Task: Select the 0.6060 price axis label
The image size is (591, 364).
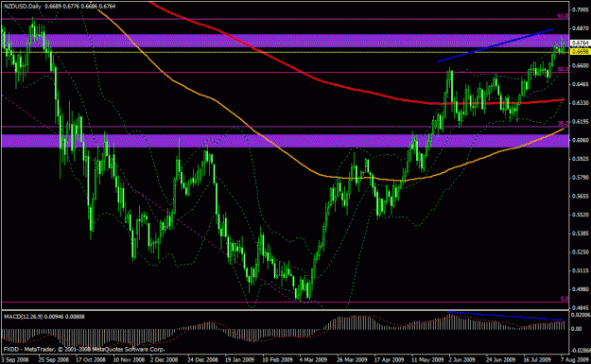Action: tap(581, 140)
